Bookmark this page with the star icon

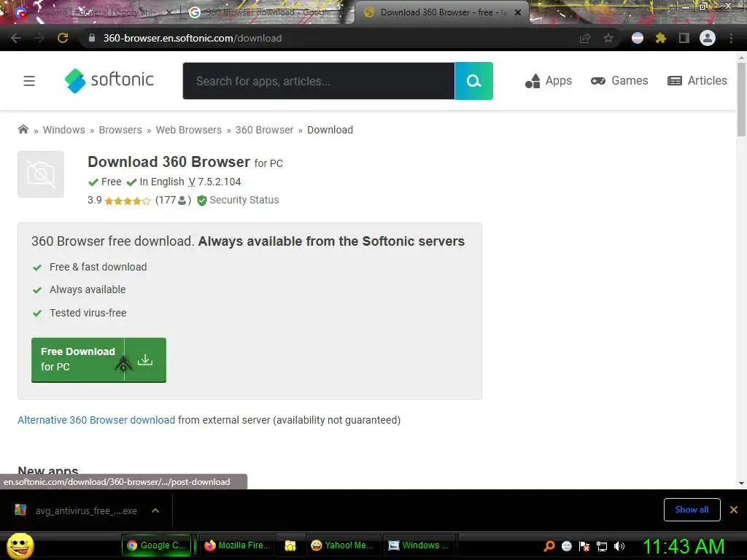tap(608, 38)
